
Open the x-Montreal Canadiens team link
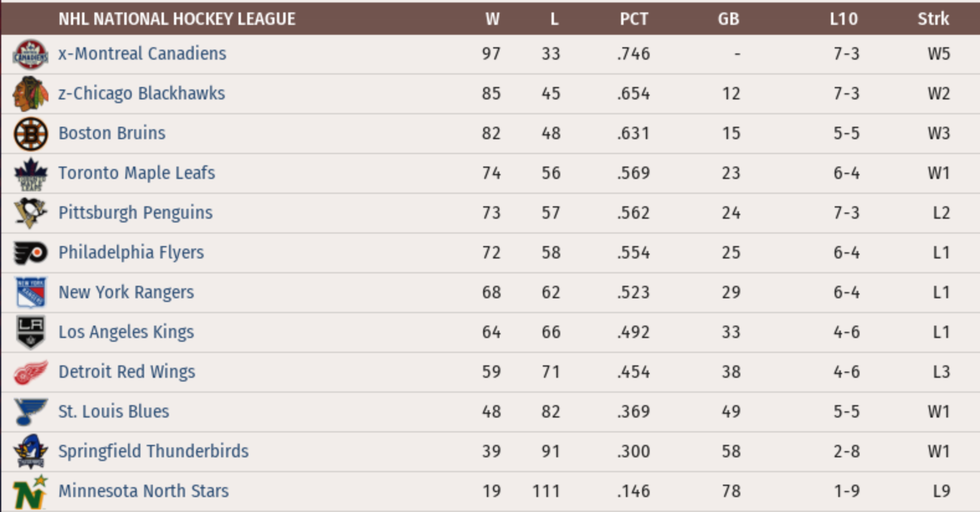142,54
